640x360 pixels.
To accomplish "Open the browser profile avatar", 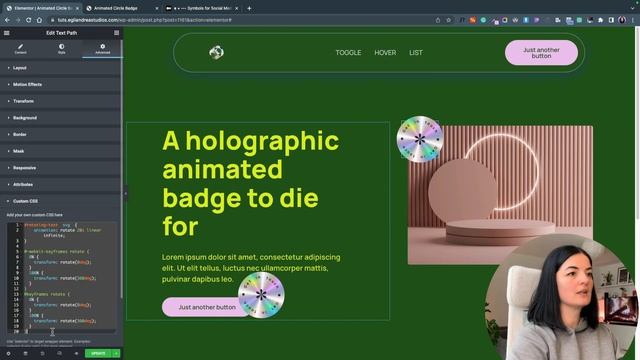I will pos(622,20).
